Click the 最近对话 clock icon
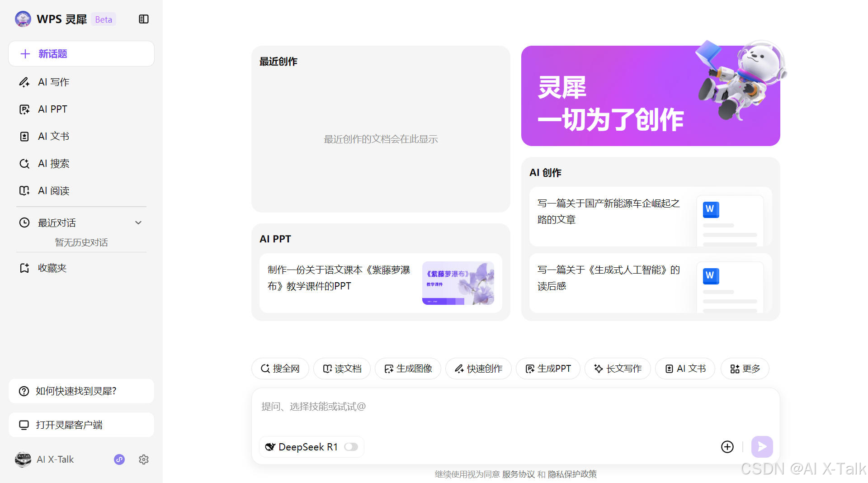This screenshot has height=483, width=868. pos(24,223)
